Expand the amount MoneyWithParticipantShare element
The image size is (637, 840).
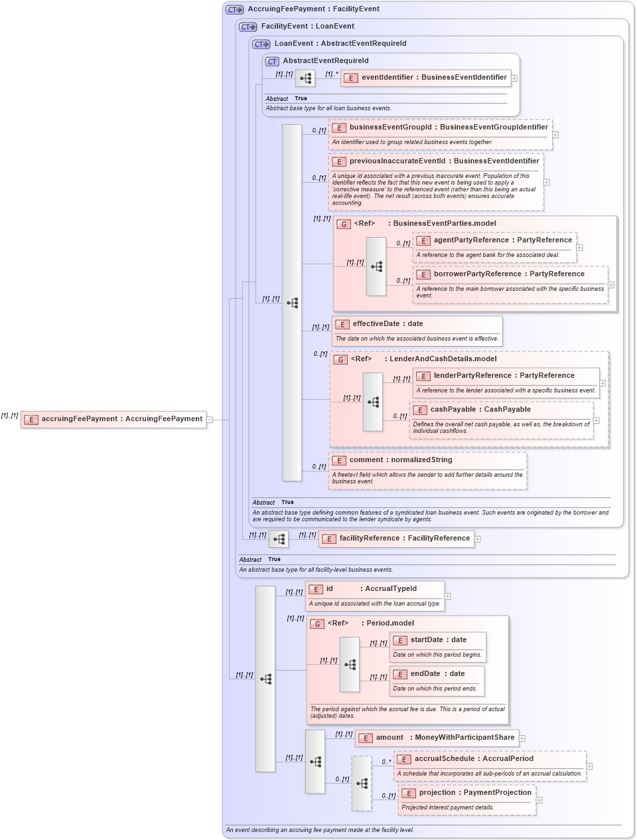523,738
